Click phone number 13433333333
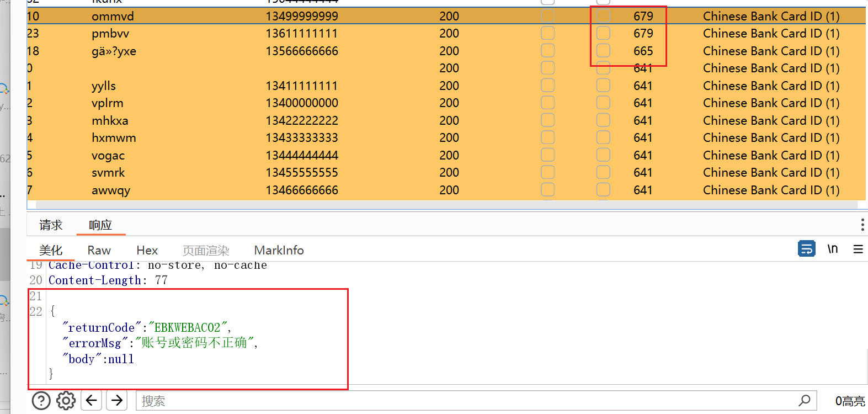Screen dimensions: 868x414 (302, 138)
